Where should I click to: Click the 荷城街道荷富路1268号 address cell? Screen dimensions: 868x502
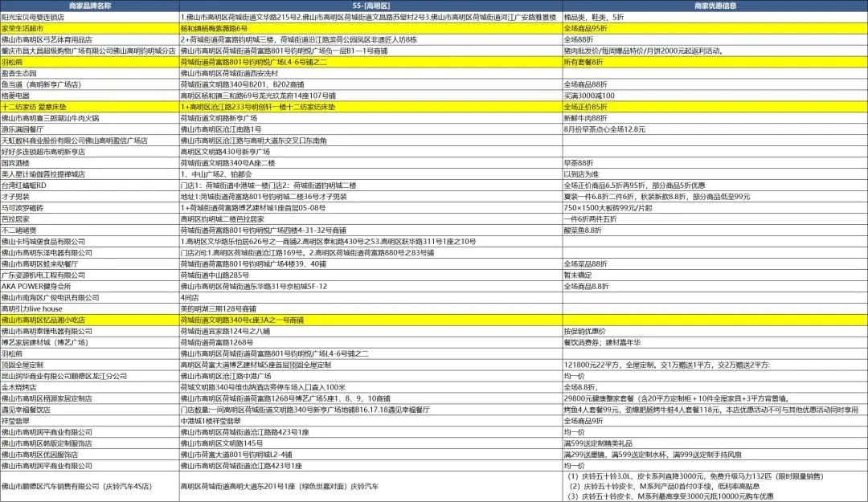click(371, 343)
